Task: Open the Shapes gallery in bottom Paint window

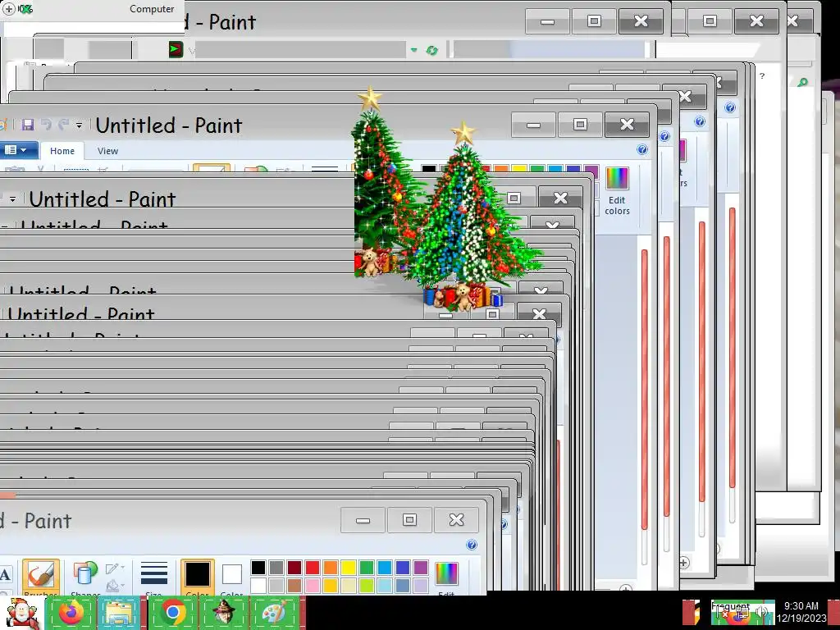Action: tap(84, 577)
